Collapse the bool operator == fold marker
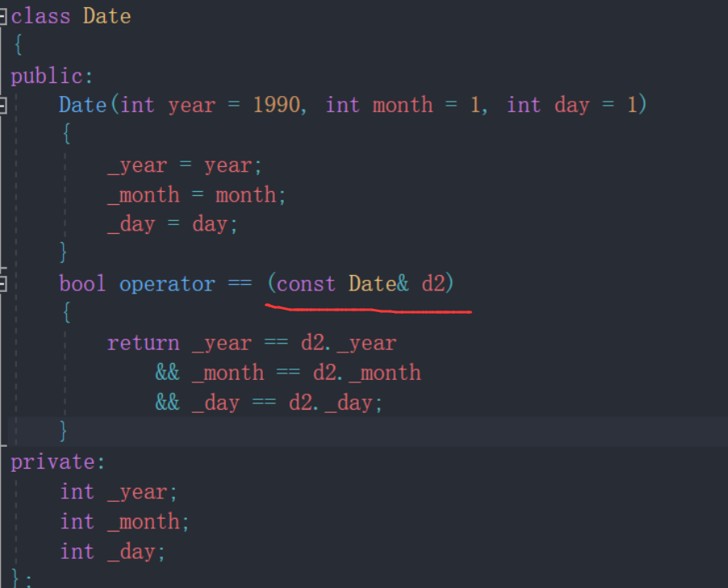728x588 pixels. [2, 283]
